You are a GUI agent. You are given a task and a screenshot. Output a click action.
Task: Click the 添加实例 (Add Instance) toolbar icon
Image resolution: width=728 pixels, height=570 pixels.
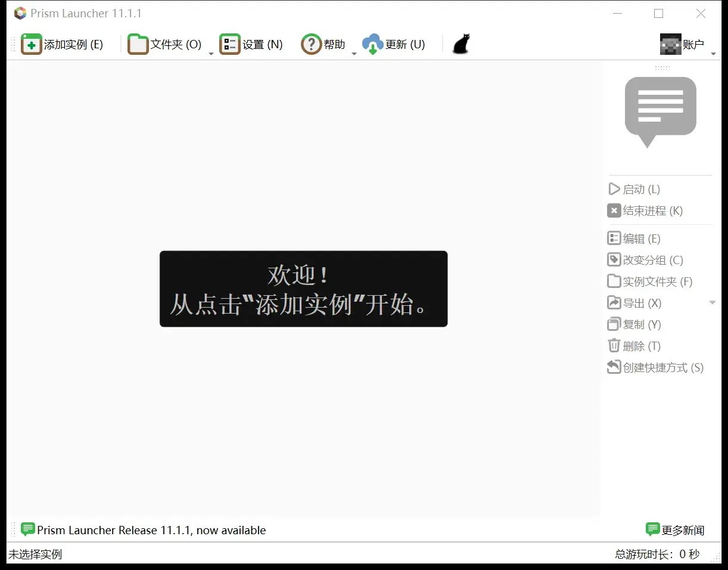31,45
